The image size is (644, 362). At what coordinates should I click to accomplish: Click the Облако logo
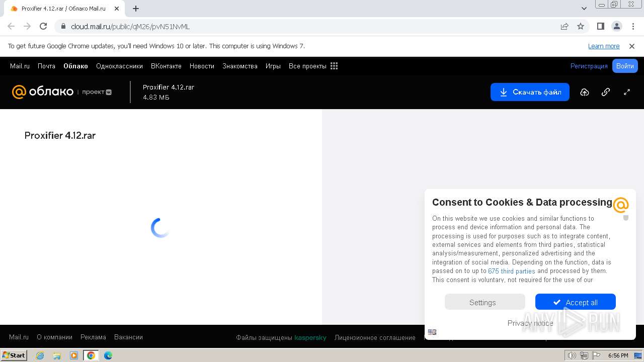(x=43, y=92)
